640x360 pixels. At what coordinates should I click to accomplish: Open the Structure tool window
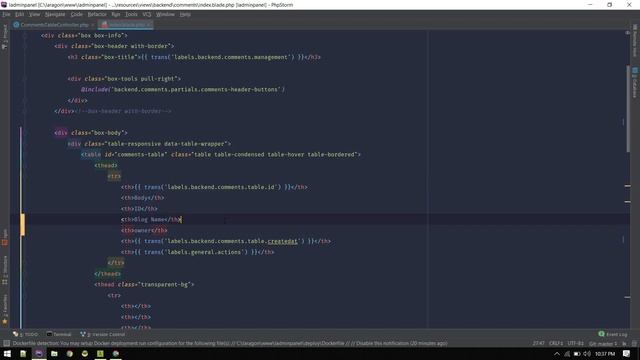4,270
